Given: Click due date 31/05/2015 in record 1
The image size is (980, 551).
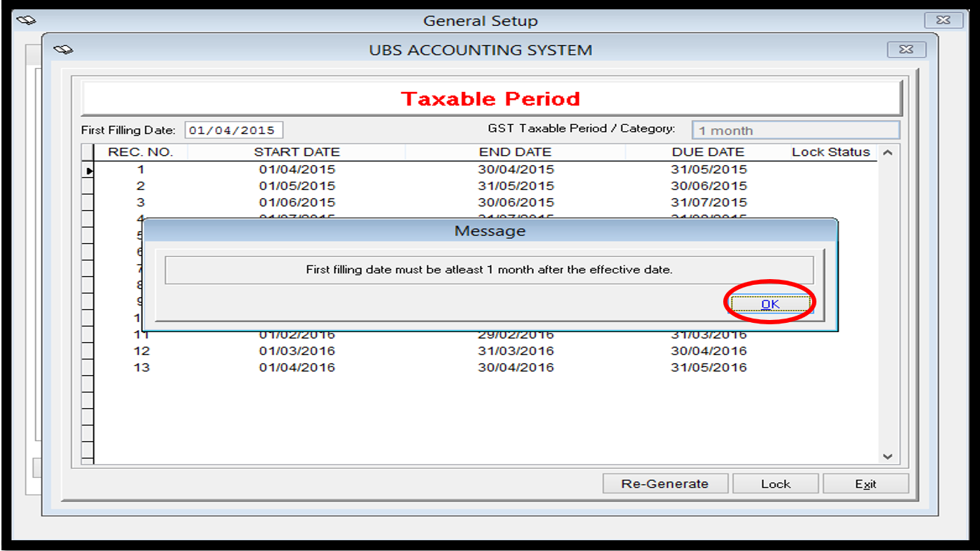Looking at the screenshot, I should coord(709,170).
